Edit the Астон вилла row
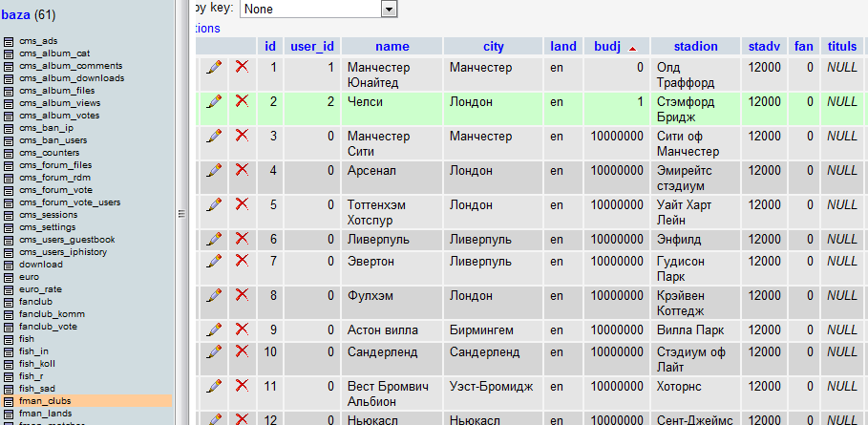Screen dimensions: 868x425 (214, 329)
